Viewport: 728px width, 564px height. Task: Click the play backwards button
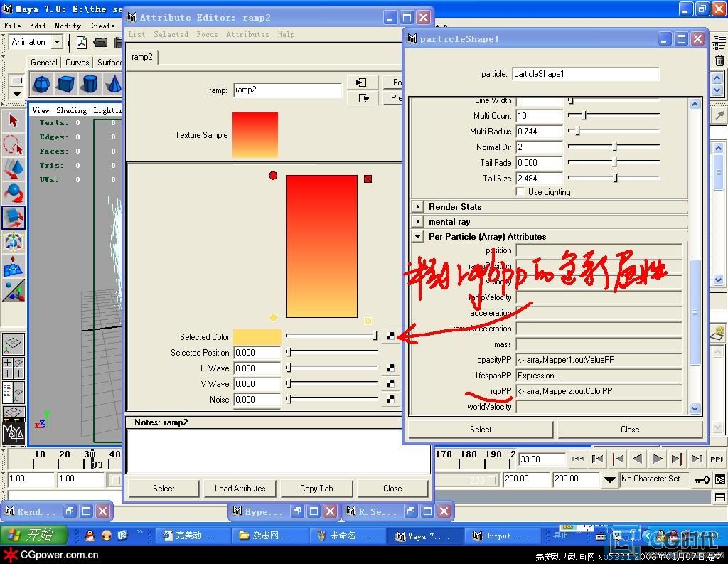tap(638, 459)
